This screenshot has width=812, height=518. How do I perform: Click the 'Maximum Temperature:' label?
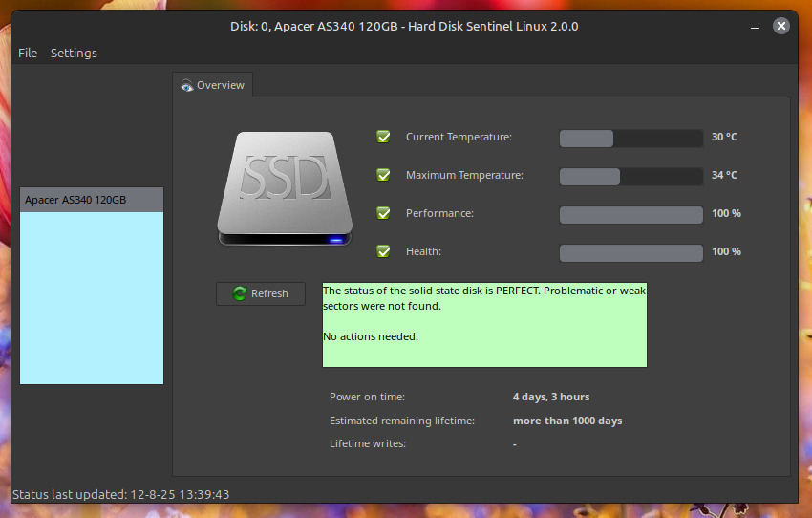point(464,175)
